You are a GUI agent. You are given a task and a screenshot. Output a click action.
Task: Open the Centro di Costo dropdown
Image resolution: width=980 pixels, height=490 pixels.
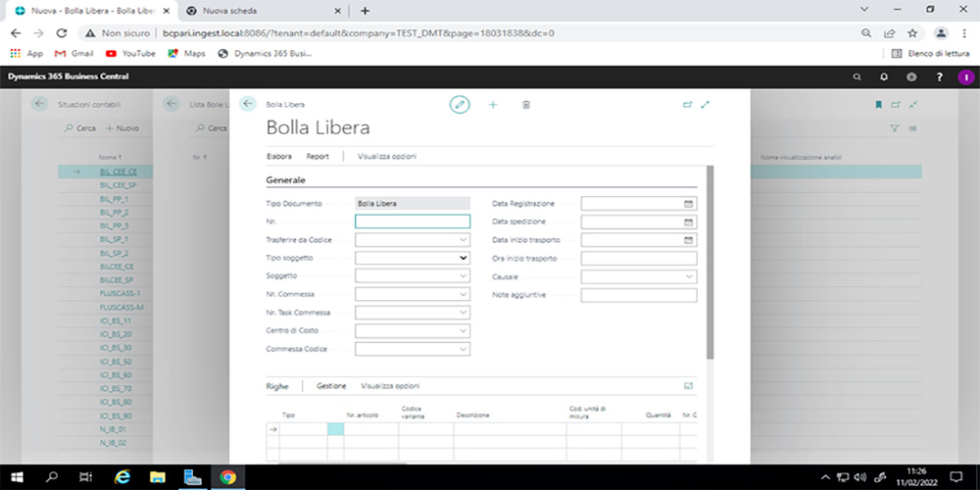[464, 331]
